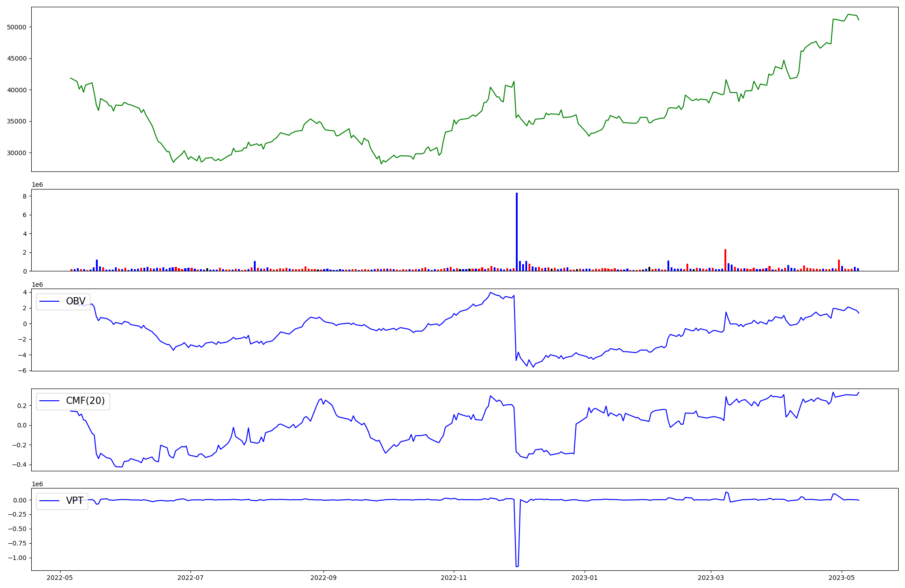Click the 2023-01 x-axis date label
Image resolution: width=905 pixels, height=588 pixels.
[585, 578]
